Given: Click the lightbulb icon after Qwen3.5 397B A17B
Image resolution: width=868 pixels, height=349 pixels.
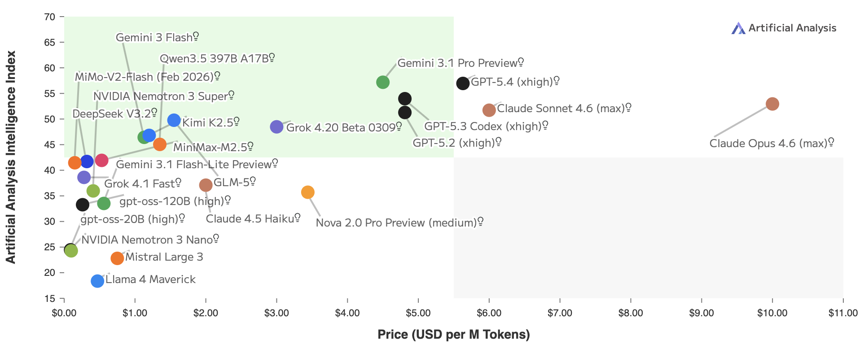Looking at the screenshot, I should click(x=272, y=57).
